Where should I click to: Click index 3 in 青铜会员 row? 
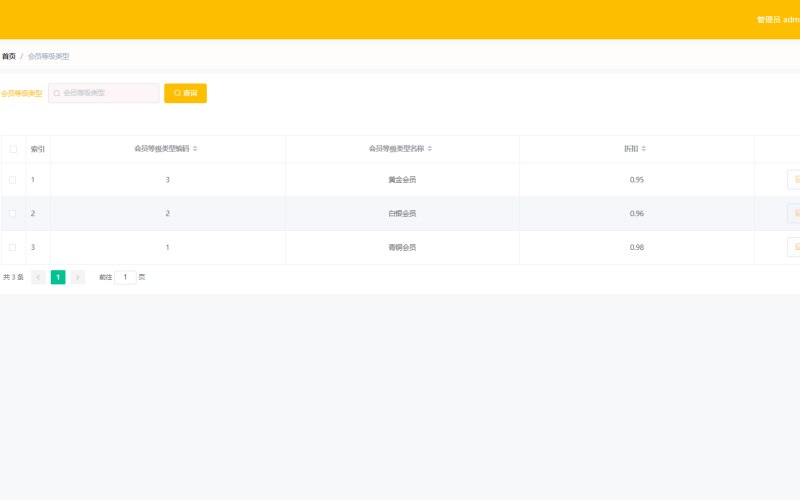(x=33, y=247)
